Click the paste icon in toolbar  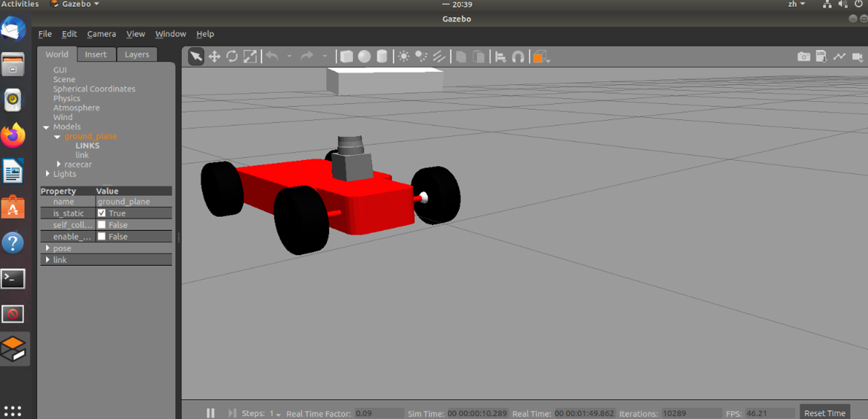479,56
